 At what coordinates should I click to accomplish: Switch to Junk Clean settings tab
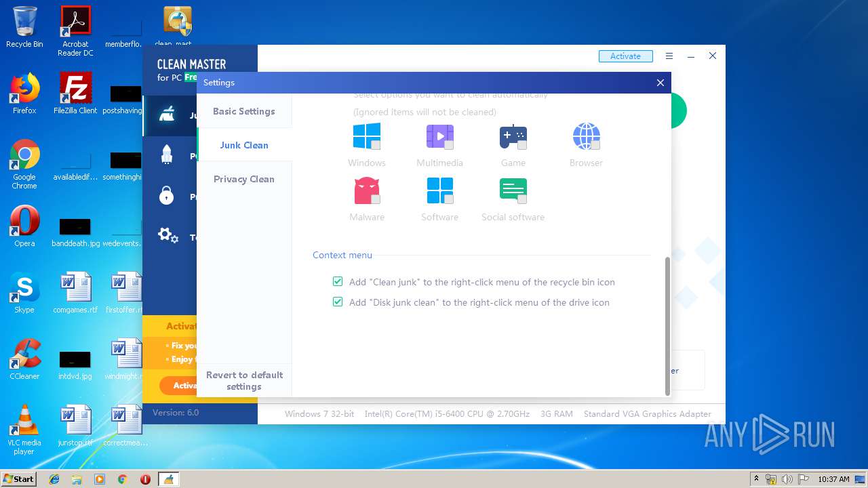coord(244,145)
